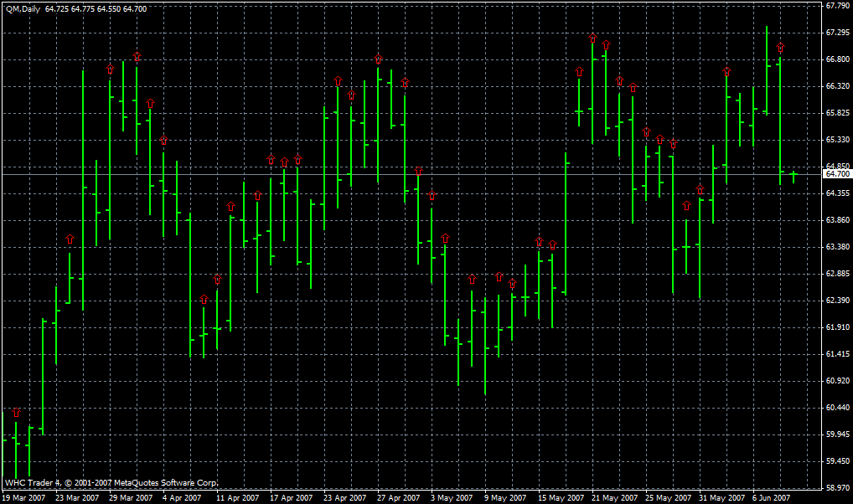
Task: Click the 58.970 price axis label
Action: click(x=838, y=488)
